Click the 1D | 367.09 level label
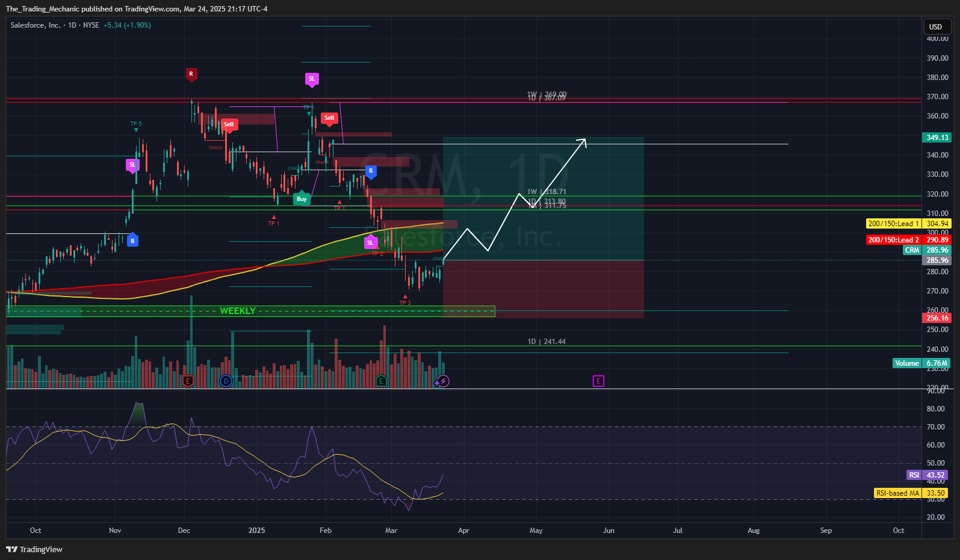 (x=547, y=98)
